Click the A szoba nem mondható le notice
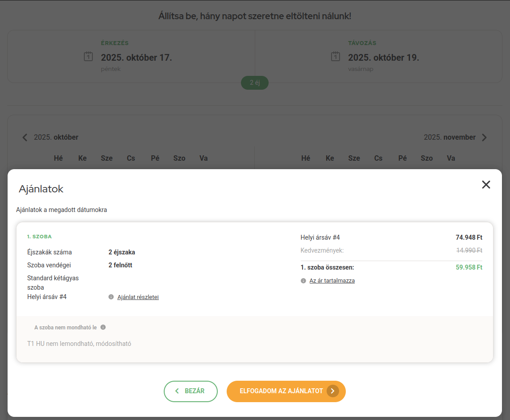The height and width of the screenshot is (420, 510). pos(66,327)
